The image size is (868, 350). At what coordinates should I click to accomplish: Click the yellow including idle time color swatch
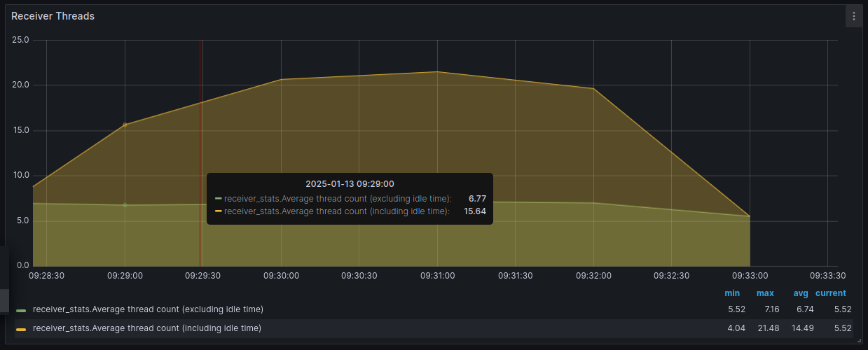[x=21, y=329]
